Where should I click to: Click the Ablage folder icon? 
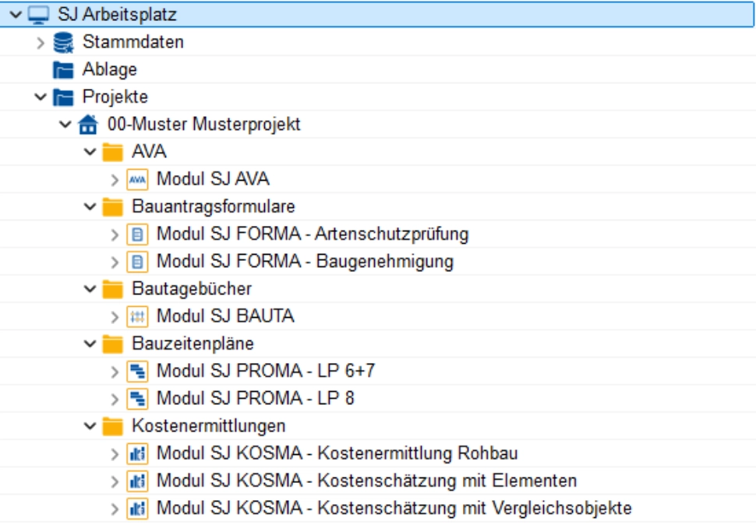click(63, 70)
